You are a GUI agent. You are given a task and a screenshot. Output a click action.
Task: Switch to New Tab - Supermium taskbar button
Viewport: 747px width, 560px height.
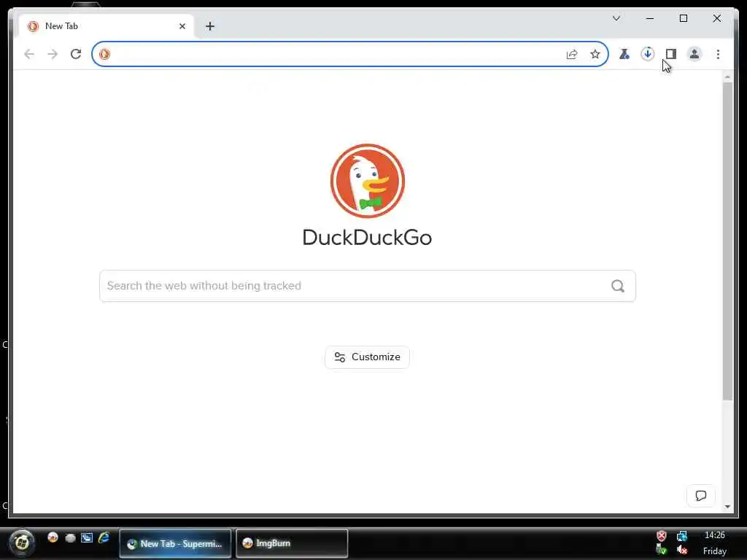pos(175,543)
